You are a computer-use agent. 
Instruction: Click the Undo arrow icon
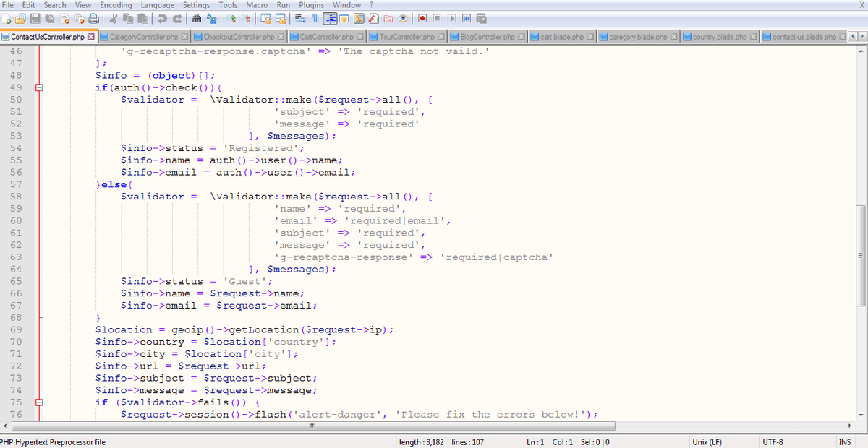click(x=162, y=21)
